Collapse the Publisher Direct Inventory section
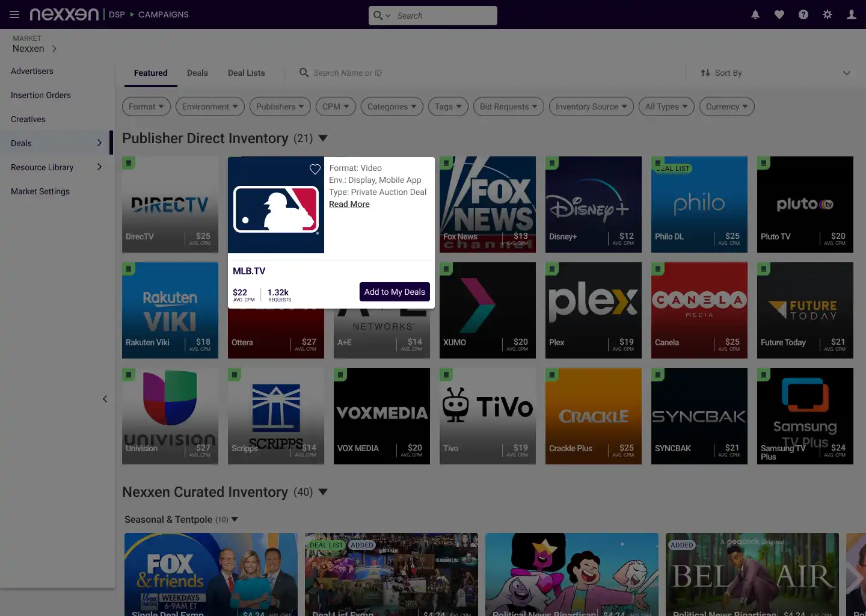The height and width of the screenshot is (616, 866). (x=324, y=138)
